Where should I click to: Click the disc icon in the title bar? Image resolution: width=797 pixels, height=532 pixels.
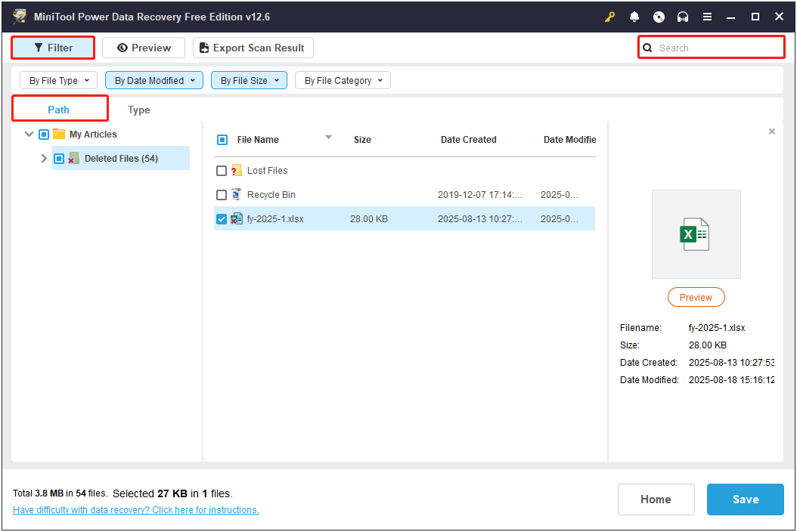pos(659,16)
